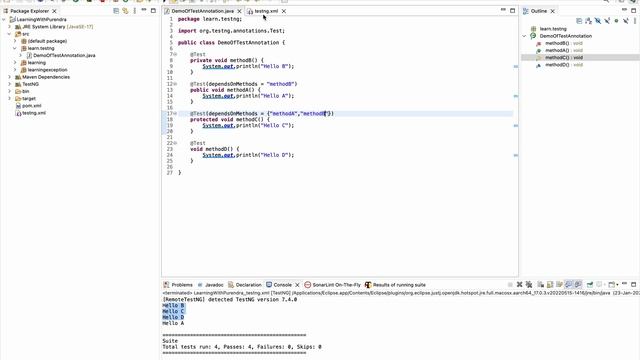
Task: Click overview ruler marker beside line 9
Action: (x=516, y=67)
